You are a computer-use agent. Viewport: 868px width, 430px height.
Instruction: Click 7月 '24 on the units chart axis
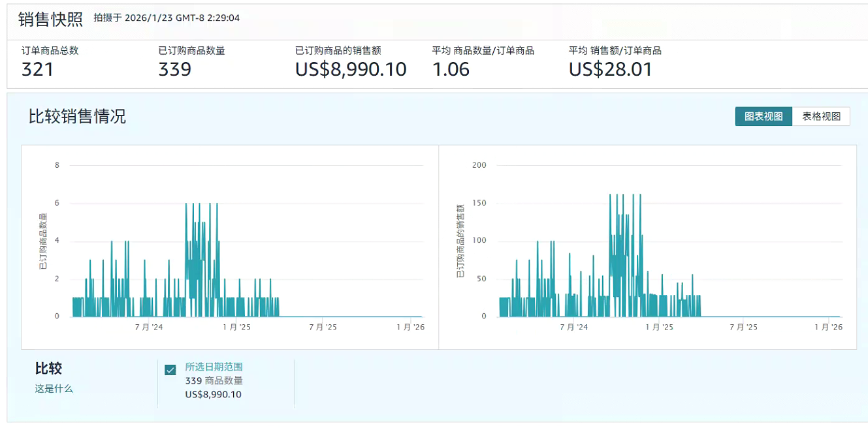pos(149,327)
